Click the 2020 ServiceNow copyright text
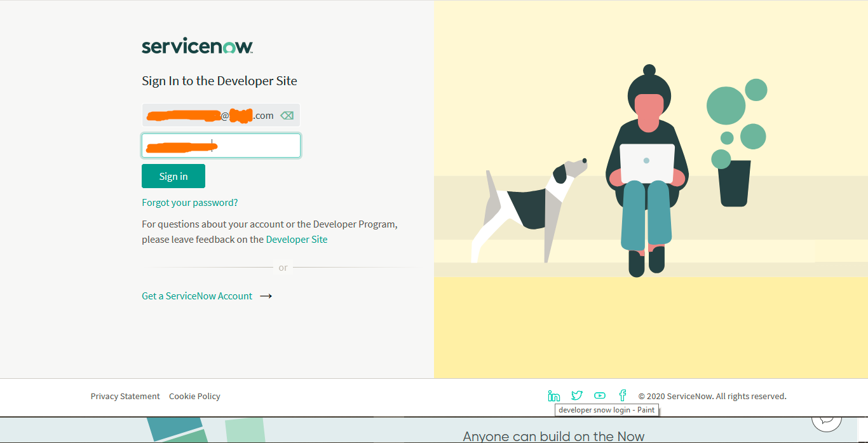 tap(712, 396)
